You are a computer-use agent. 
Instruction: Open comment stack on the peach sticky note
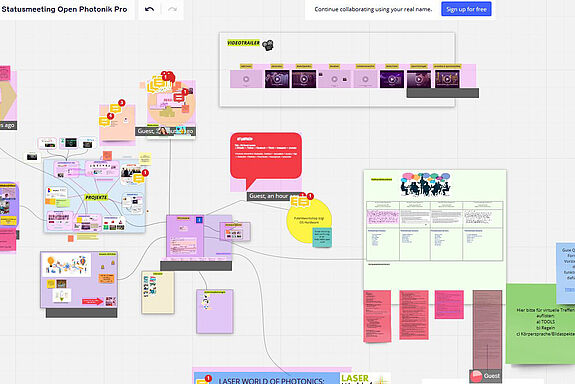coord(110,114)
